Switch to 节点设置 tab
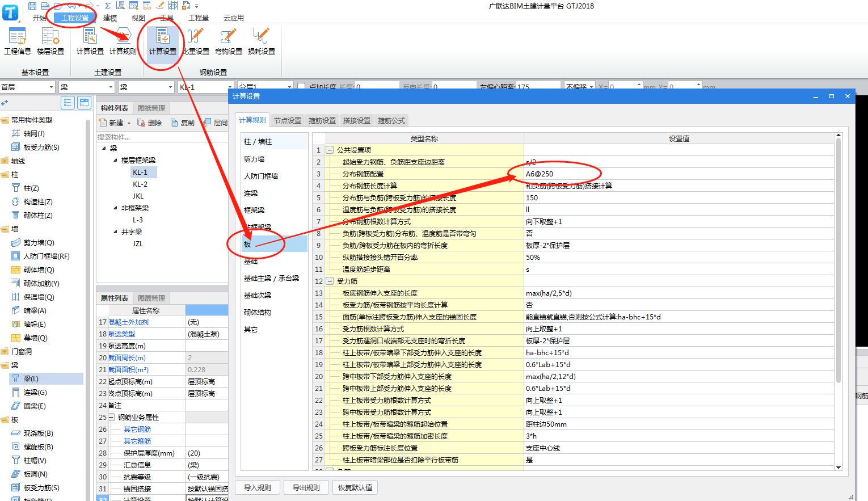The height and width of the screenshot is (501, 868). (x=288, y=120)
